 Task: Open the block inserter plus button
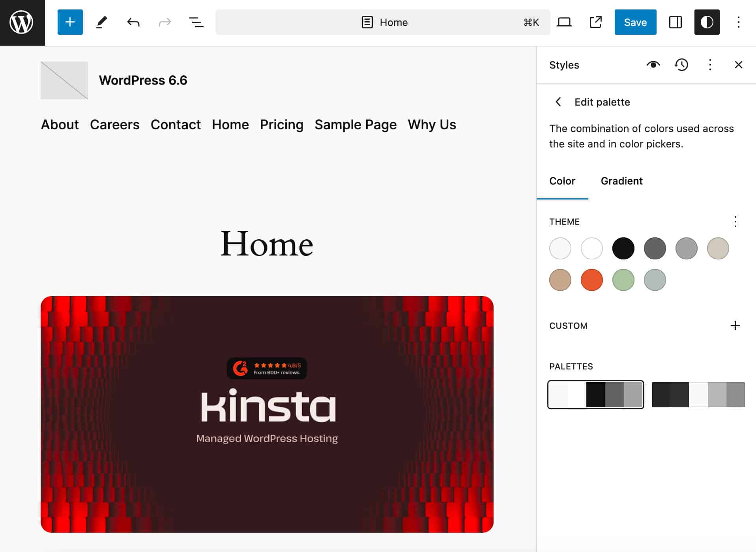click(x=70, y=22)
